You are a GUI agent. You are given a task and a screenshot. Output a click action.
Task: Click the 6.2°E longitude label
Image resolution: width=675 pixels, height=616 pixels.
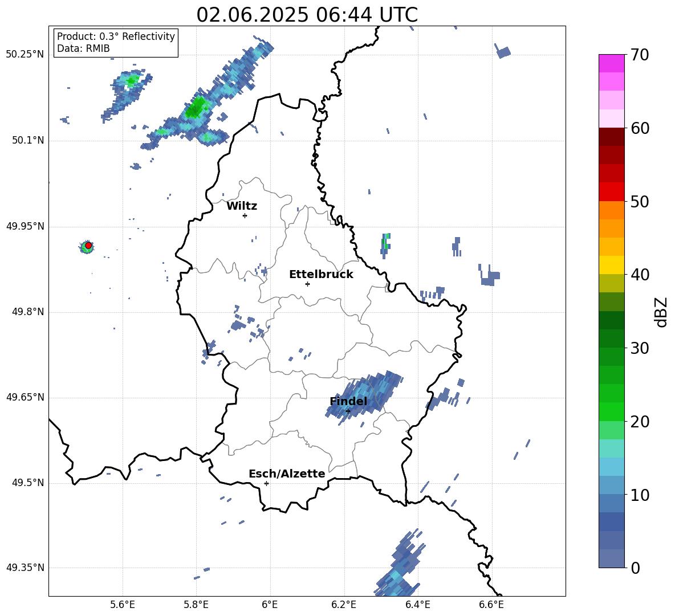pos(344,605)
